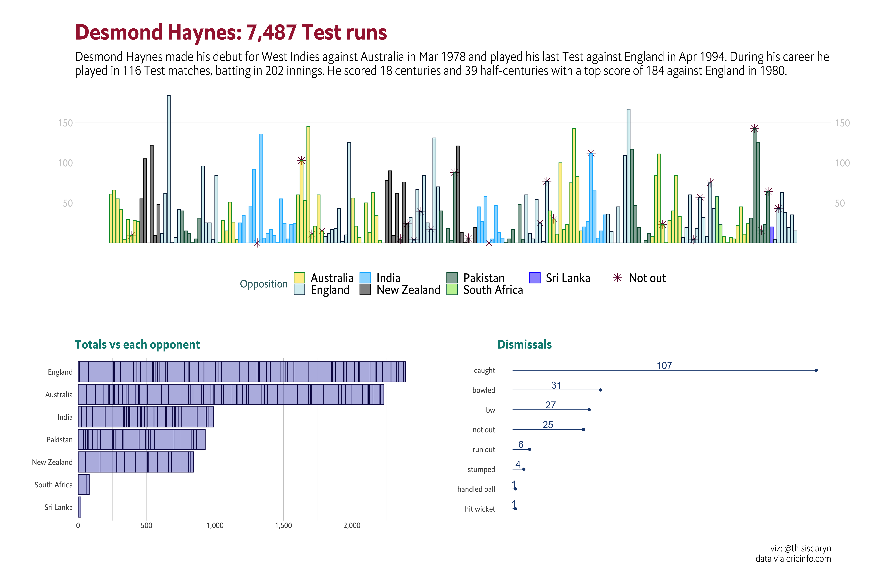Viewport: 882px width, 588px height.
Task: Click the South Africa totals bar
Action: [83, 484]
